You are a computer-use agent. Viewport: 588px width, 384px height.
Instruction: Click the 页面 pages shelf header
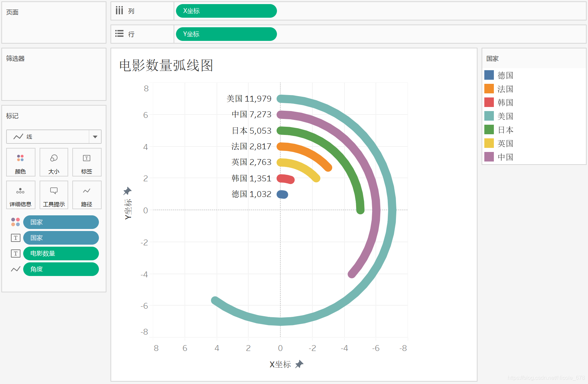tap(12, 12)
